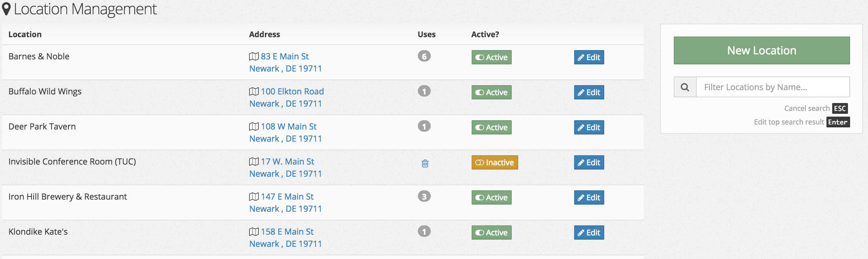868x259 pixels.
Task: Click the search magnifier icon
Action: click(x=685, y=87)
